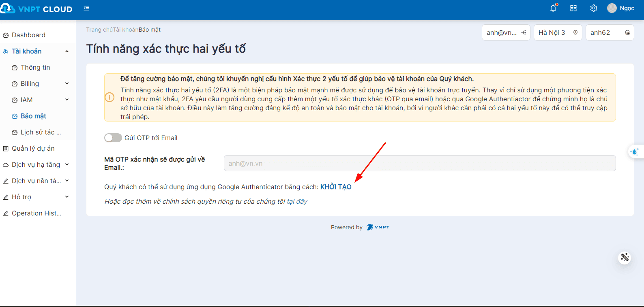
Task: Click the info icon in the warning banner
Action: (x=109, y=97)
